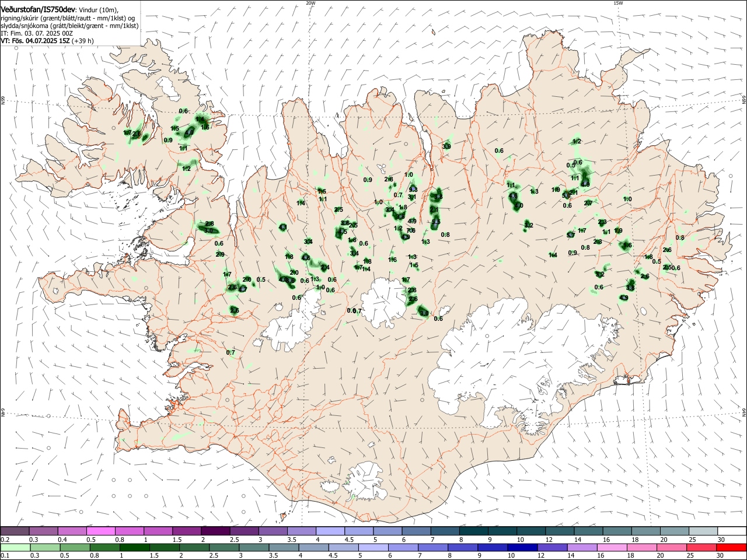Click the top legend swatch between 0.2 and 0.3

click(x=15, y=531)
